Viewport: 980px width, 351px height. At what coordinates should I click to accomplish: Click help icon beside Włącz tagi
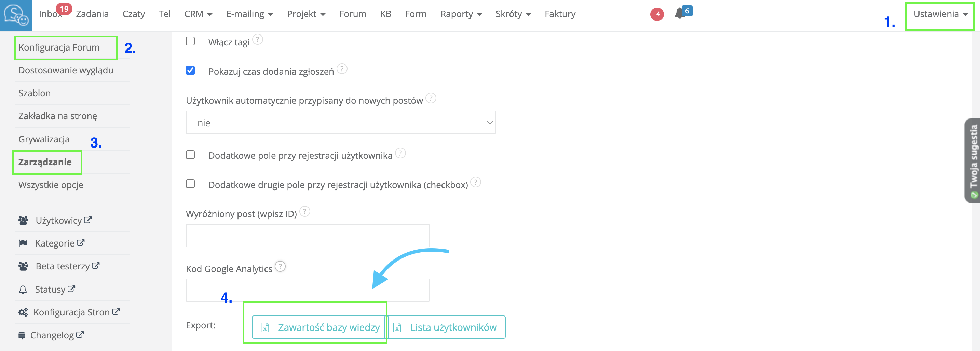click(258, 40)
